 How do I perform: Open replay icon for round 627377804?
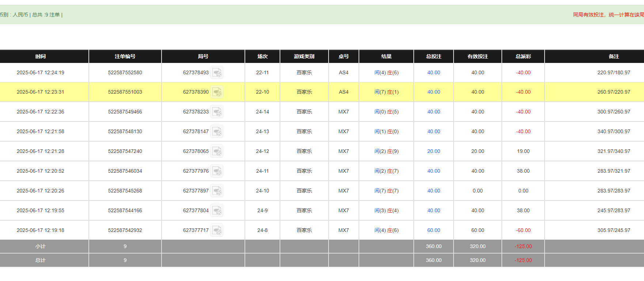217,211
